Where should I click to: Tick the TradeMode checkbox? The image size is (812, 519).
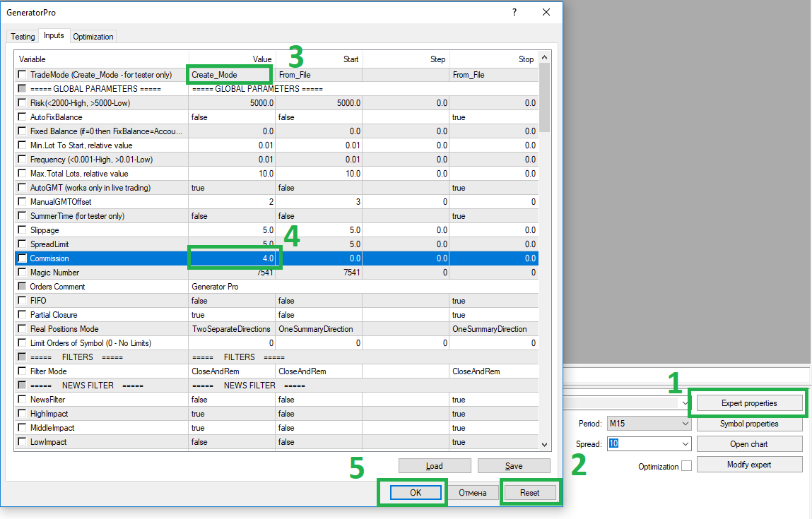tap(23, 75)
